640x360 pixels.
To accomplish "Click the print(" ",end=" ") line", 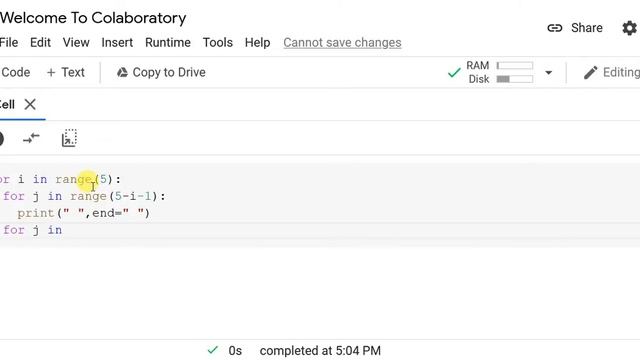I will pos(84,213).
